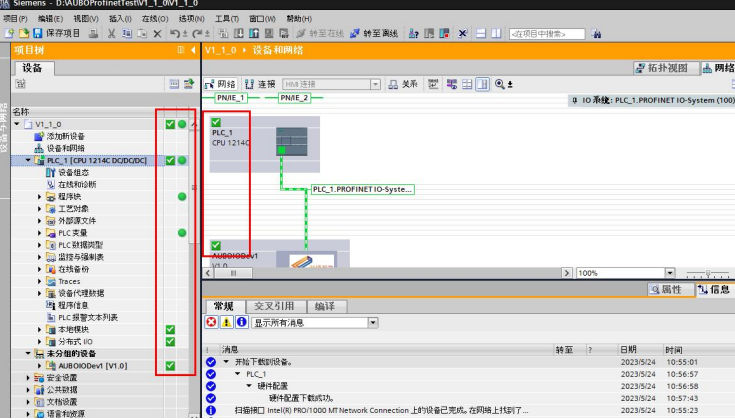The width and height of the screenshot is (735, 420).
Task: Click the Network button in editor toolbar
Action: [220, 84]
